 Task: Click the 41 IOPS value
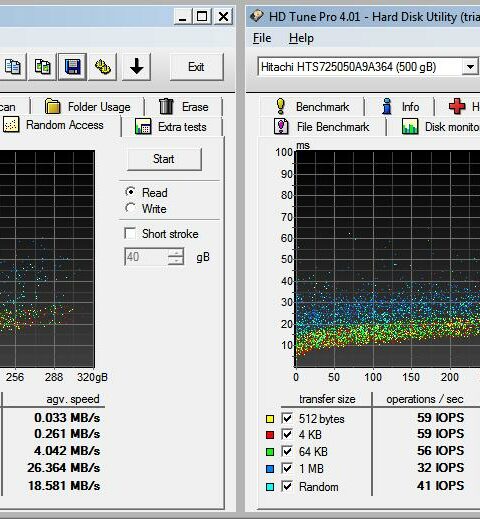pyautogui.click(x=440, y=485)
